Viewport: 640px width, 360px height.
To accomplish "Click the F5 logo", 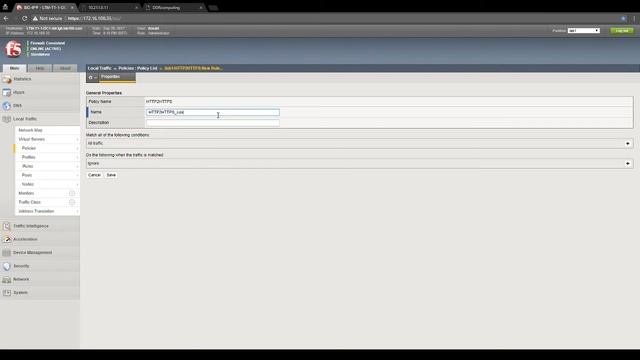I will (x=13, y=49).
